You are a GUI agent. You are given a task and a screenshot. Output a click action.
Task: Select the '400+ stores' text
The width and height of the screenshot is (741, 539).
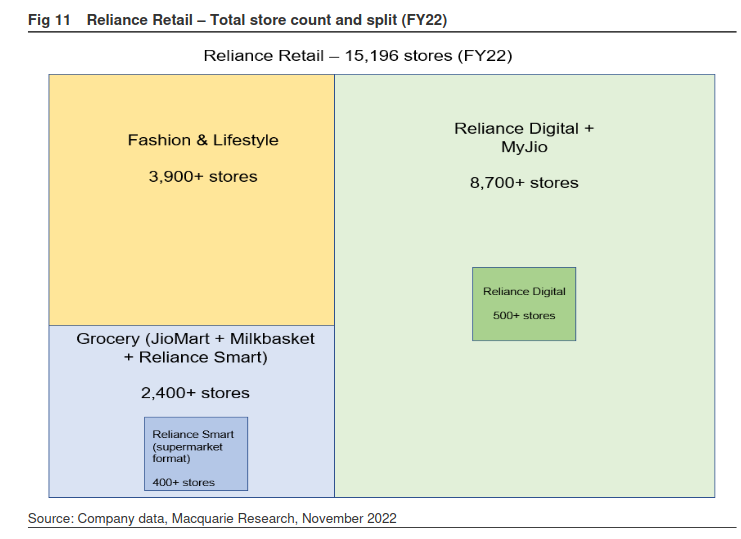pos(183,482)
